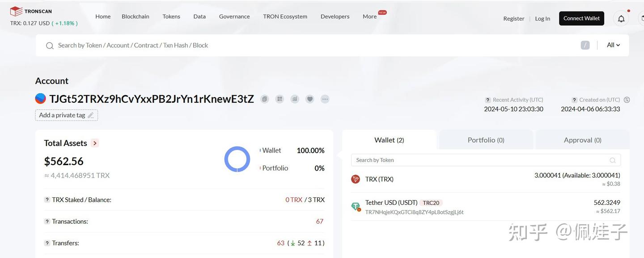Switch to the Portfolio tab
The height and width of the screenshot is (258, 644).
pos(486,139)
